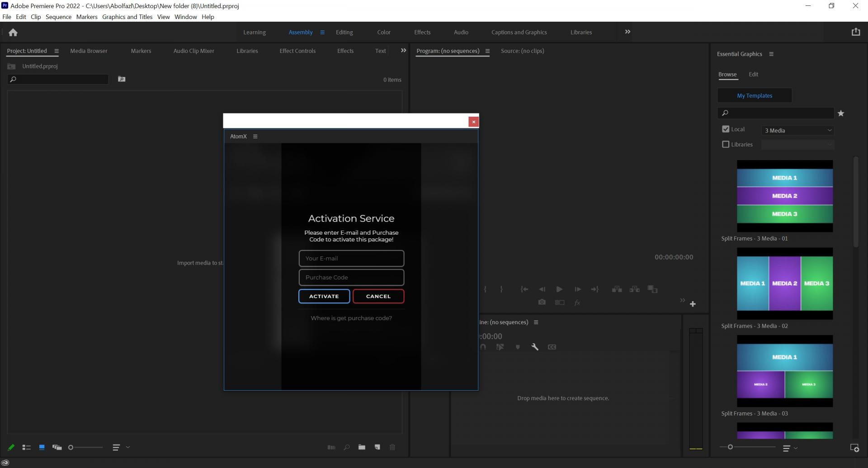Toggle Add Marker in Timeline

pos(518,347)
